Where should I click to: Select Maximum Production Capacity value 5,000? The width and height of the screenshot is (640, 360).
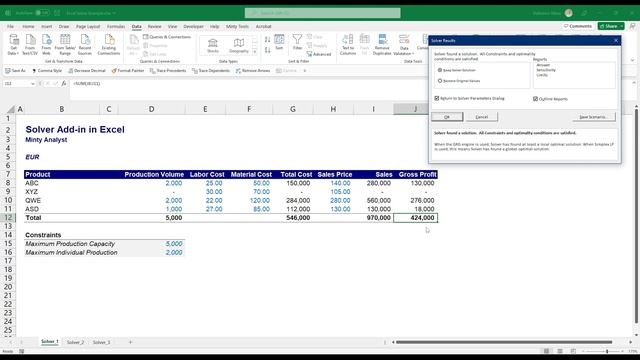(x=151, y=244)
